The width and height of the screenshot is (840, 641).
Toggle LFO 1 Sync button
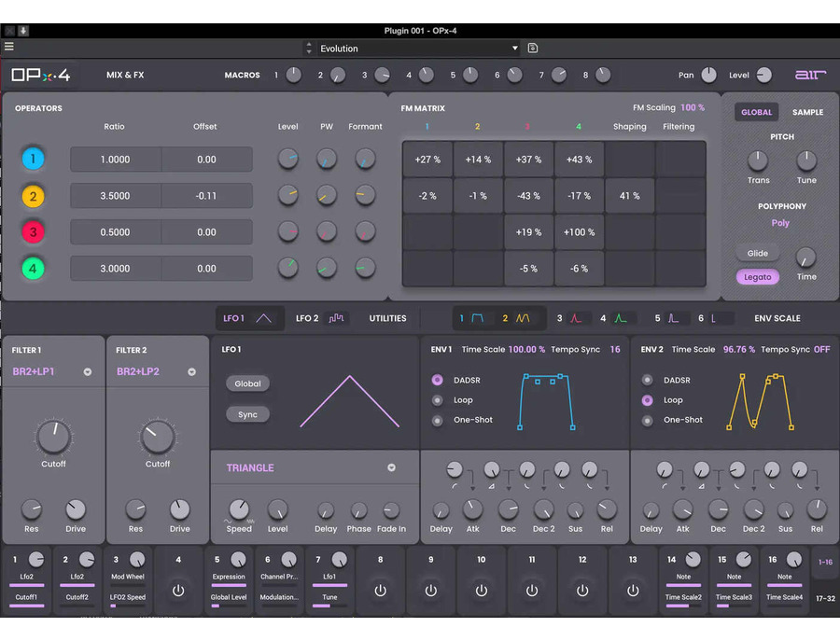(247, 414)
